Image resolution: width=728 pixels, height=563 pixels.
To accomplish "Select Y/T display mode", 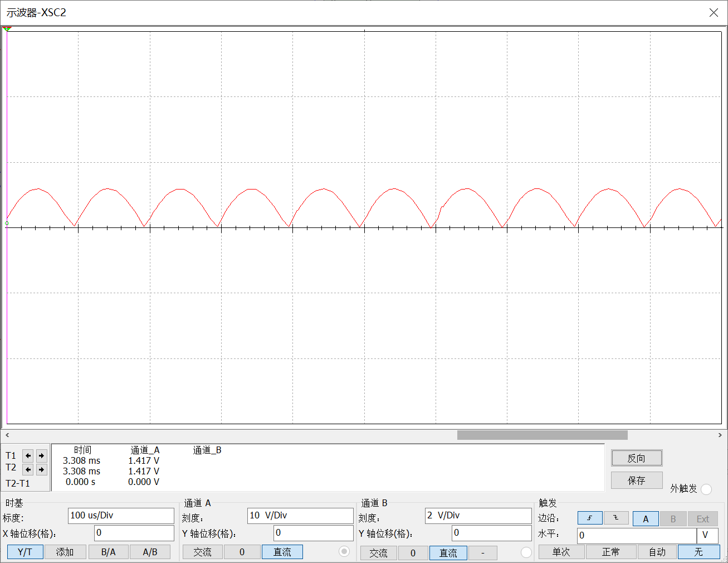I will (x=25, y=552).
